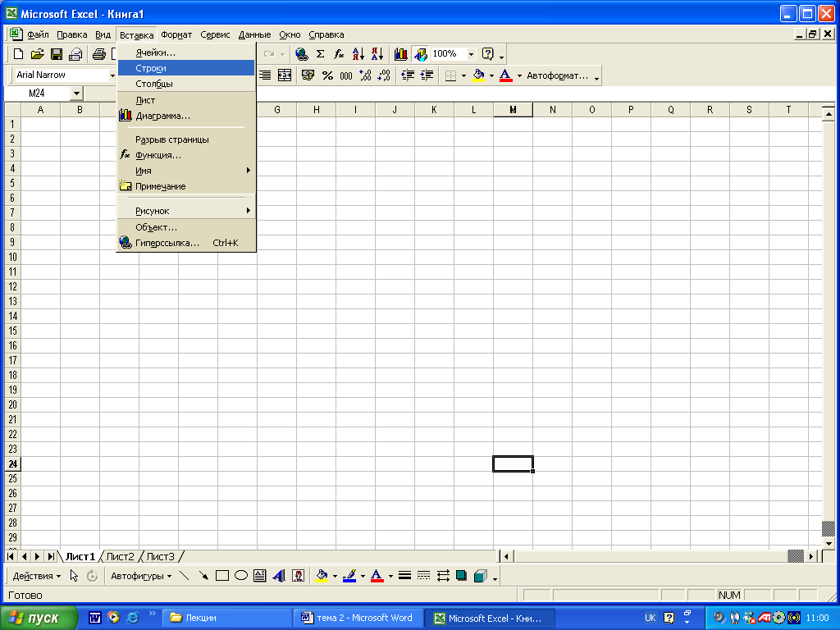
Task: Click the Автоформат button
Action: click(x=557, y=75)
